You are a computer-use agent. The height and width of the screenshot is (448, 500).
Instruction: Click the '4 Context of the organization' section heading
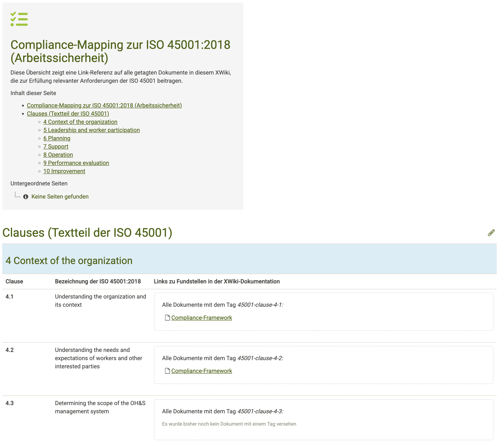(69, 261)
